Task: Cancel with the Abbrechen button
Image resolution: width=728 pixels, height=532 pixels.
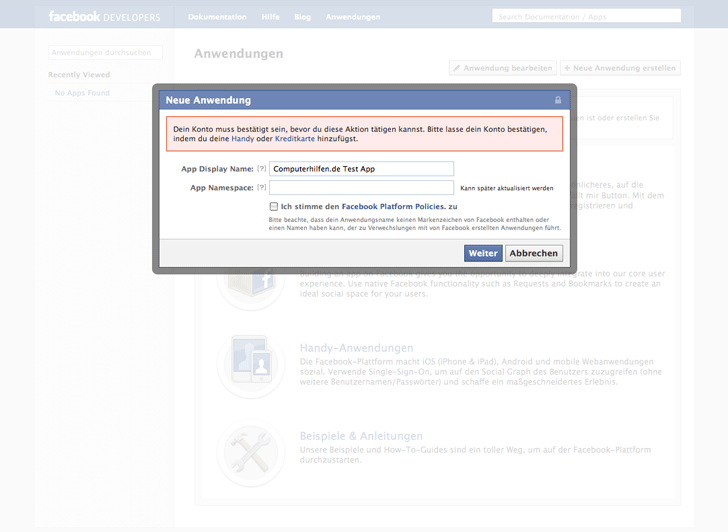Action: 533,253
